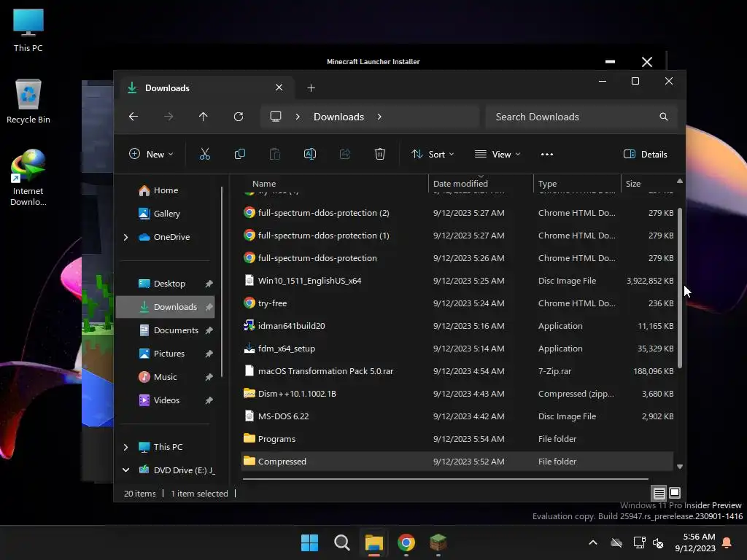The image size is (747, 560).
Task: Refresh the Downloads folder
Action: coord(239,117)
